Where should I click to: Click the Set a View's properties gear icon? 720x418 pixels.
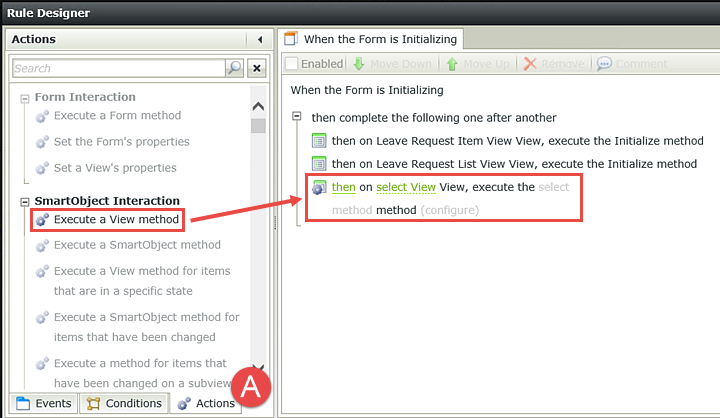[x=42, y=168]
